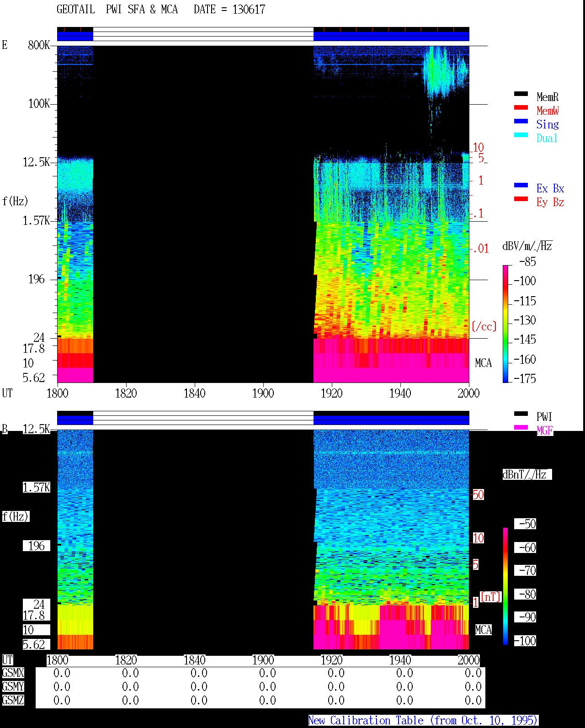Click the red [nT] field label

point(491,597)
